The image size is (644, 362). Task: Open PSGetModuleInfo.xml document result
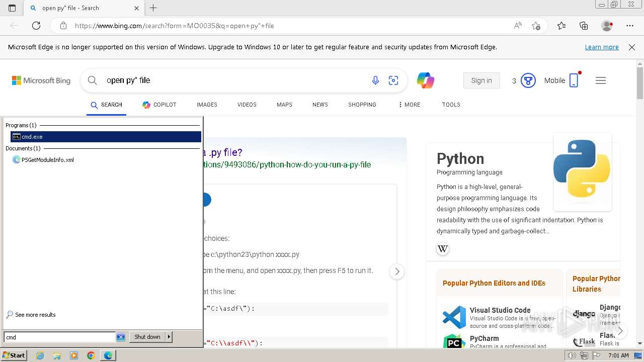(43, 160)
